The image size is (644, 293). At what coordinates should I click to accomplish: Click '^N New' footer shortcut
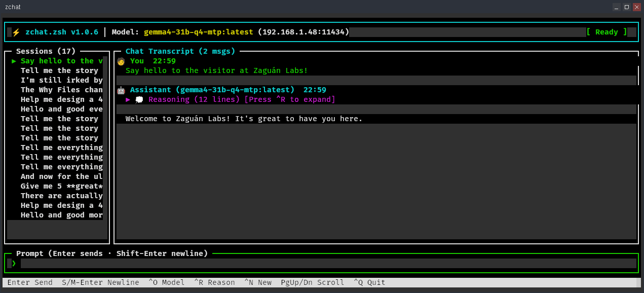[x=258, y=282]
